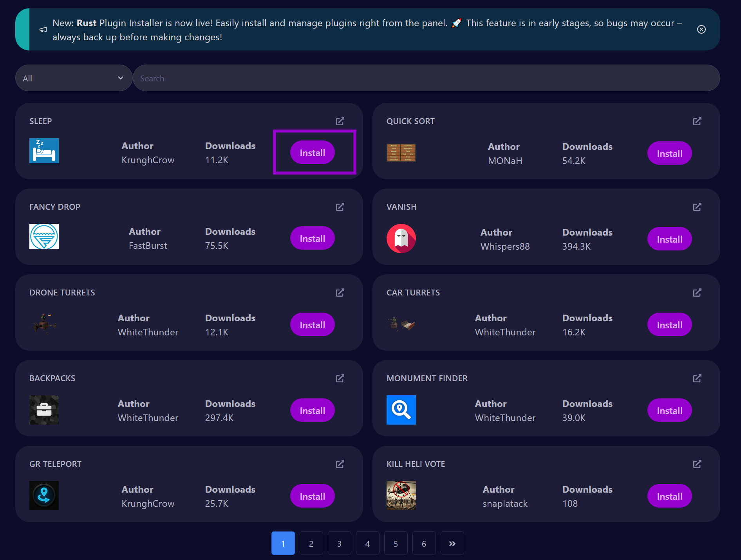Screen dimensions: 741x560
Task: Click the Vanish ghost icon
Action: [401, 238]
